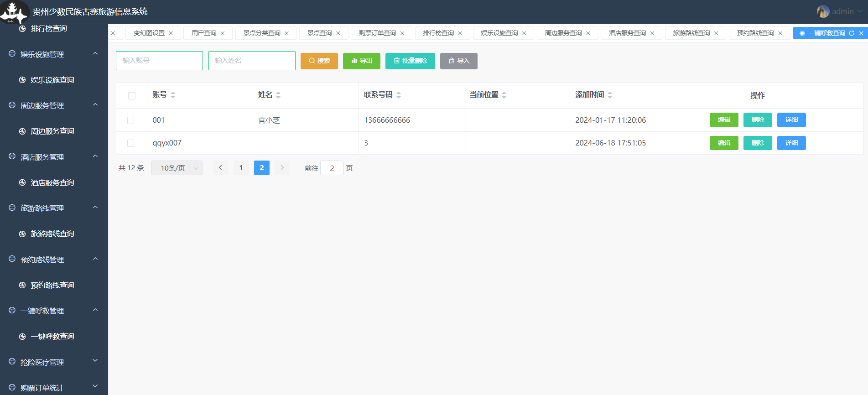Close the 旅游路线查询 tab

pyautogui.click(x=716, y=33)
